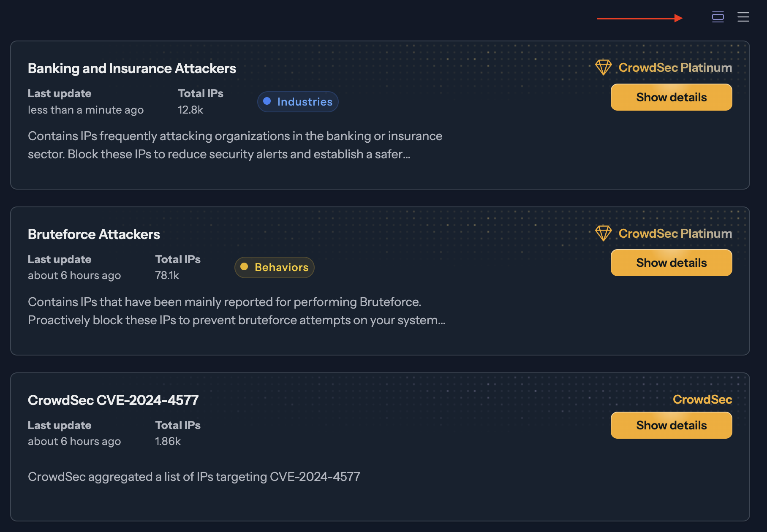
Task: Click the 78.1k Total IPs value
Action: point(167,276)
